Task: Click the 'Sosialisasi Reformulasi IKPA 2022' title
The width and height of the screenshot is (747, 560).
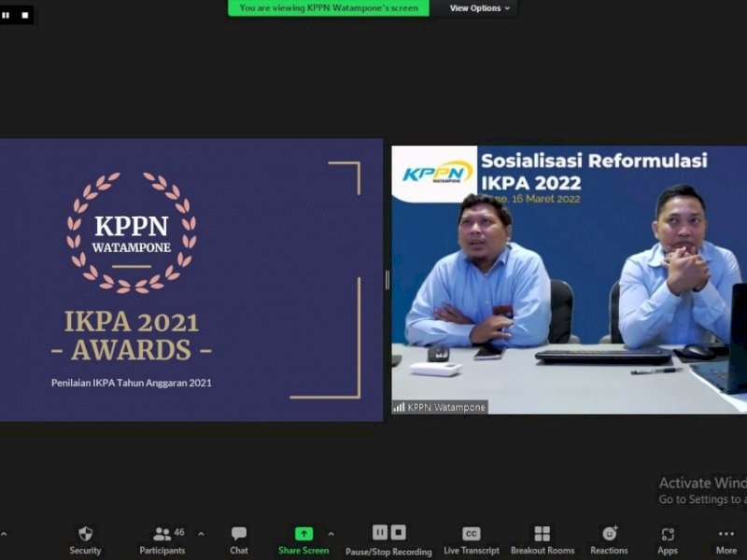Action: [594, 172]
